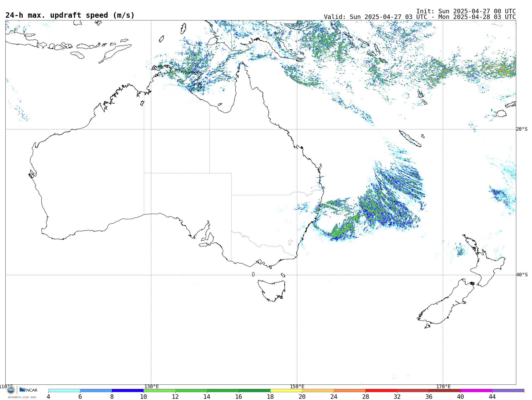The image size is (532, 400).
Task: Select the dark blue 8–10 m/s swatch
Action: [x=128, y=391]
